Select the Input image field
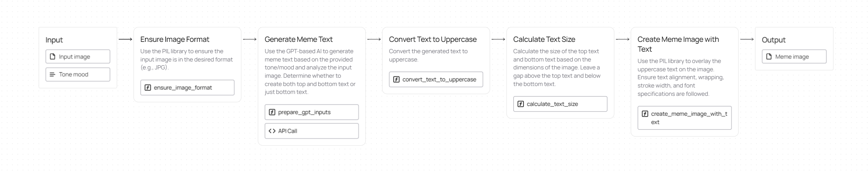 [x=78, y=57]
